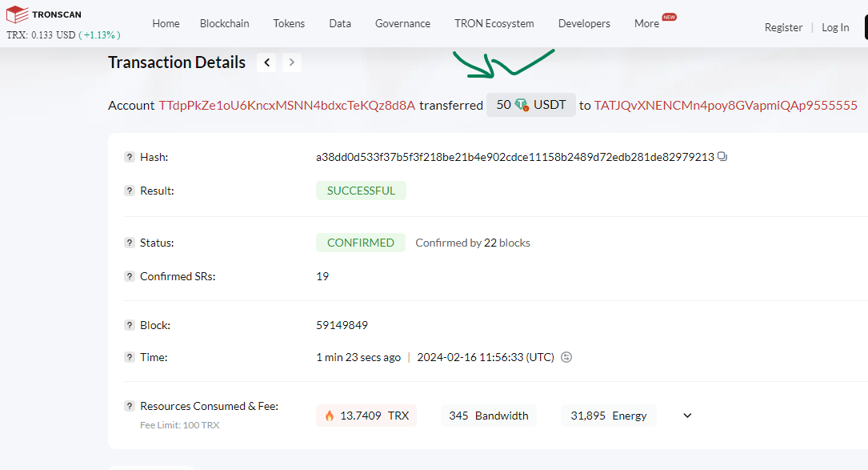Open the Developers menu
The image size is (868, 470).
tap(584, 23)
